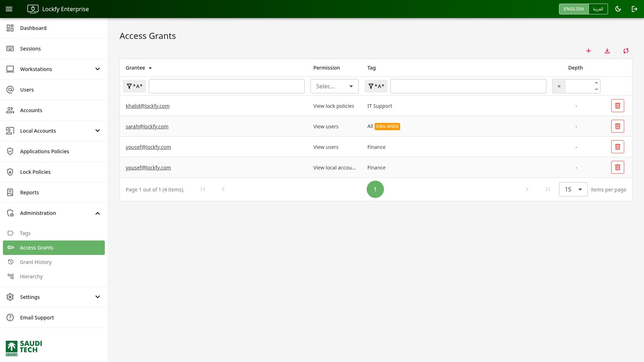Open Dashboard from sidebar

tap(54, 28)
